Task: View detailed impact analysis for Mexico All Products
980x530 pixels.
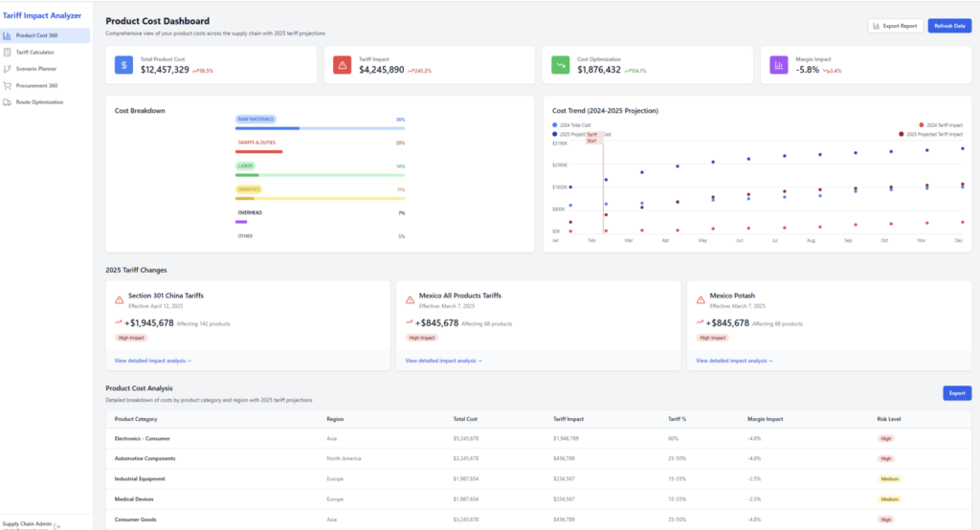Action: 444,361
